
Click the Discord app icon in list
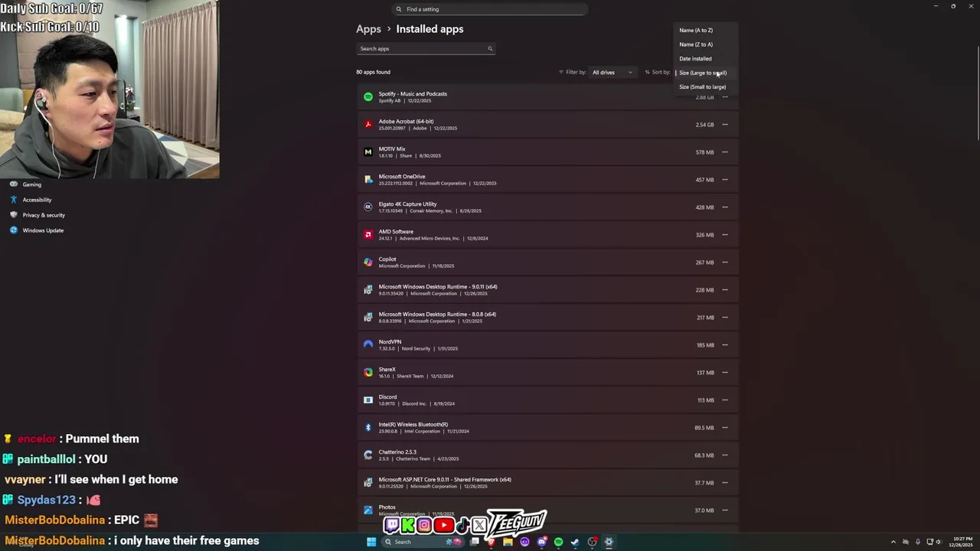coord(368,400)
